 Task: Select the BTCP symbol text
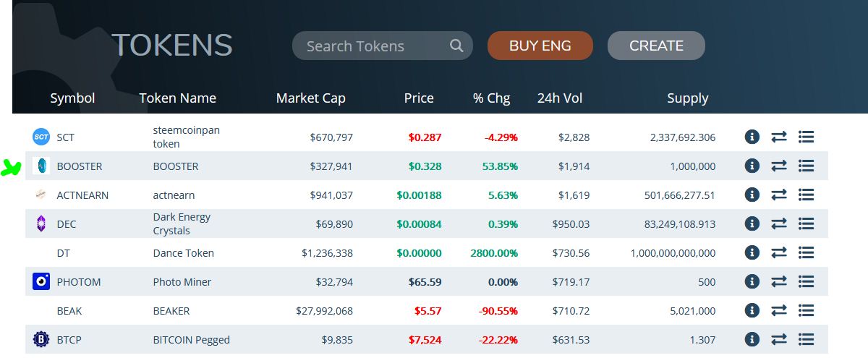(x=69, y=340)
